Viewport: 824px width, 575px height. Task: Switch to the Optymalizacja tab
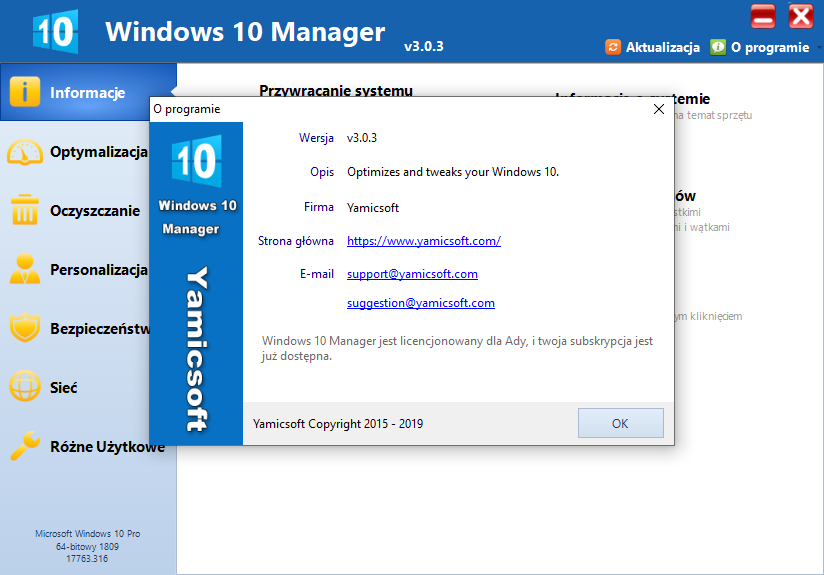pos(98,152)
